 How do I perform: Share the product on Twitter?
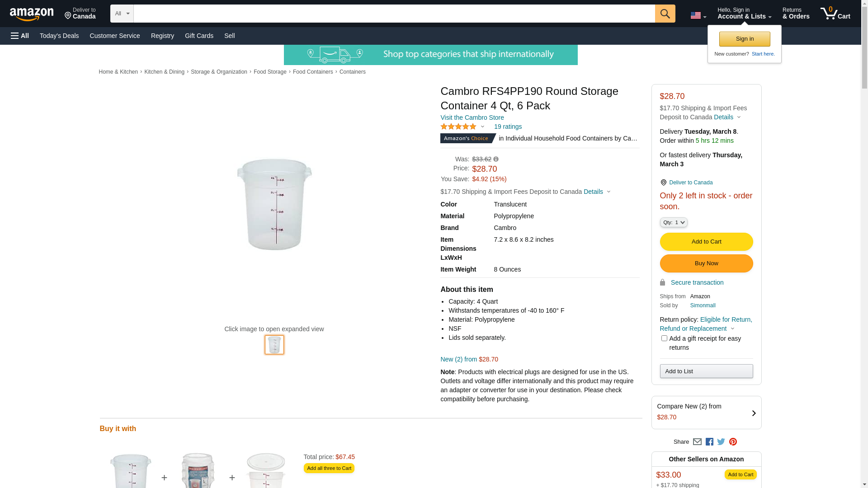(x=721, y=442)
